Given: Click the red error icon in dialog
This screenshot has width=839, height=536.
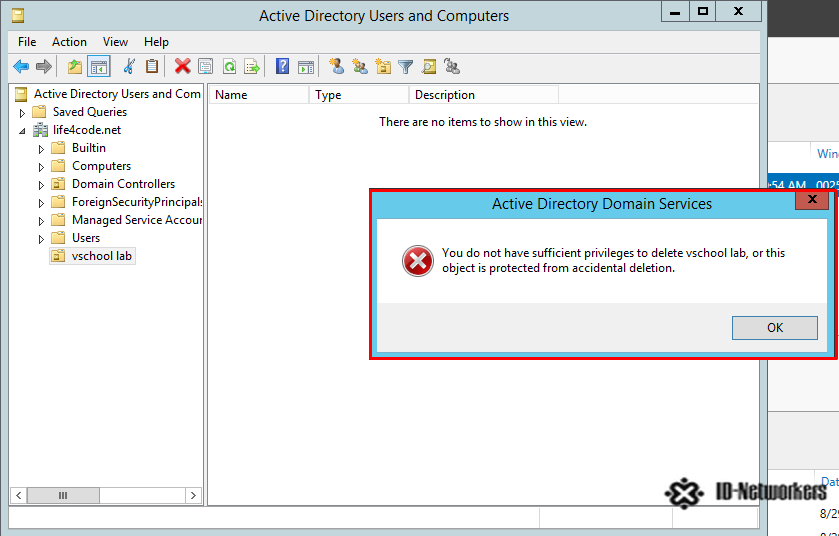Looking at the screenshot, I should [x=418, y=261].
